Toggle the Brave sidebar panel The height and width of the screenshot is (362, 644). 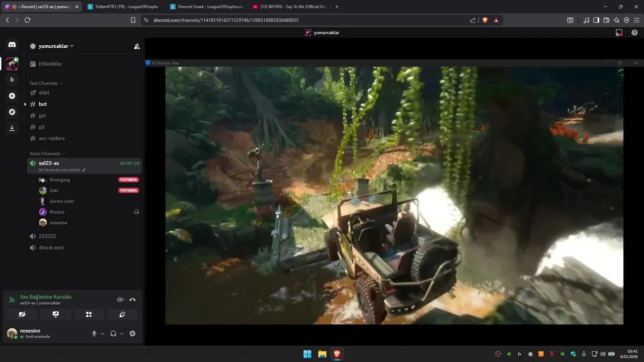[596, 20]
